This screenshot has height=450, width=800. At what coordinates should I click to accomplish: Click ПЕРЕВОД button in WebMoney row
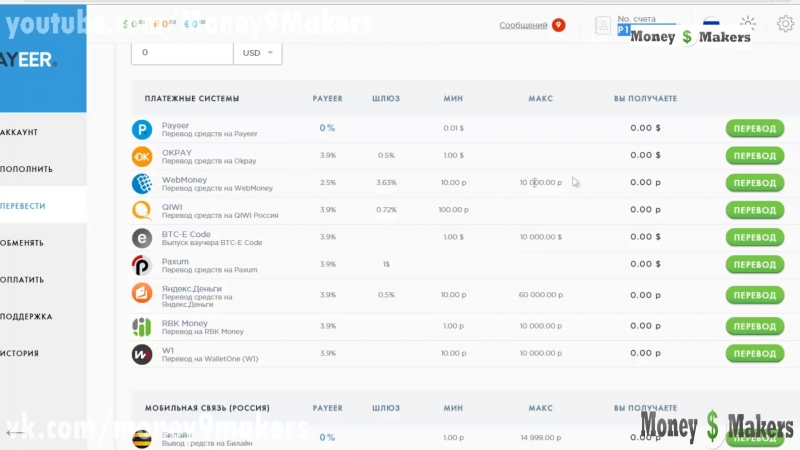(755, 183)
